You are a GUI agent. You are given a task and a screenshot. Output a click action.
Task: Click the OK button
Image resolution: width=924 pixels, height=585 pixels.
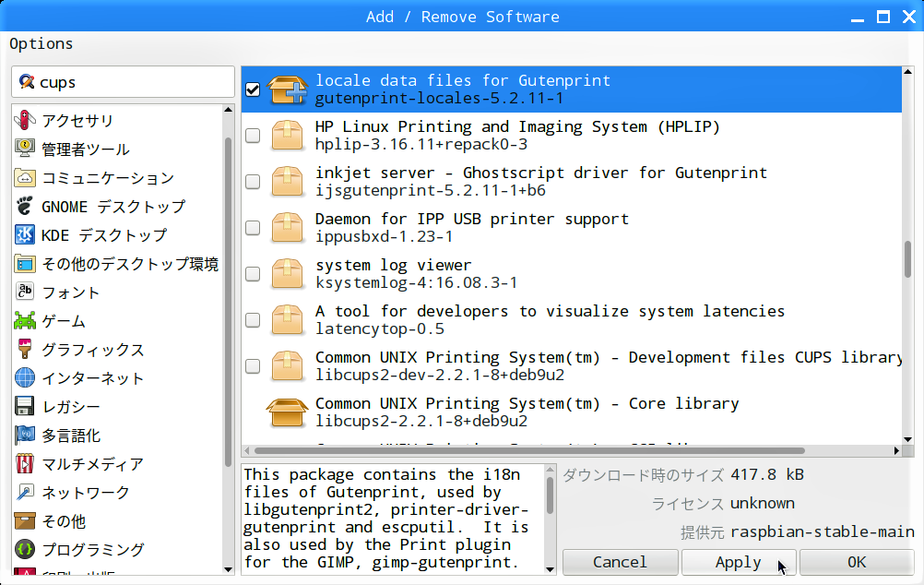pyautogui.click(x=857, y=562)
